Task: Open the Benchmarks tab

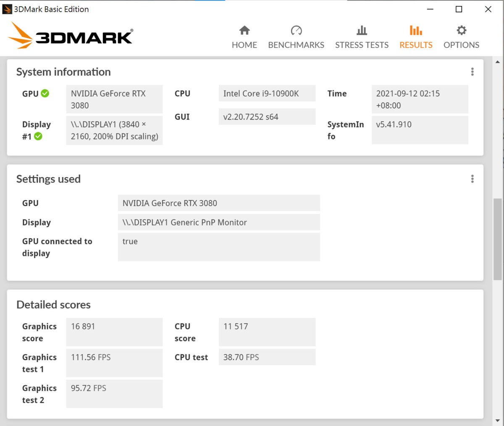Action: pos(296,37)
